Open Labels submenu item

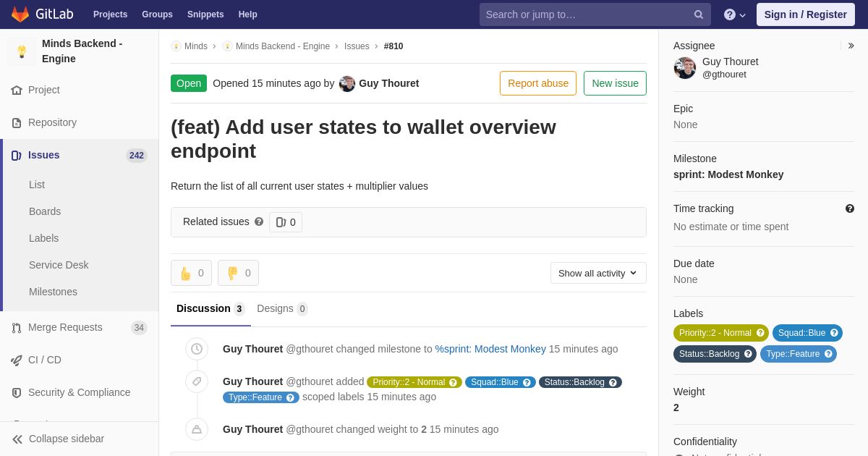tap(44, 238)
